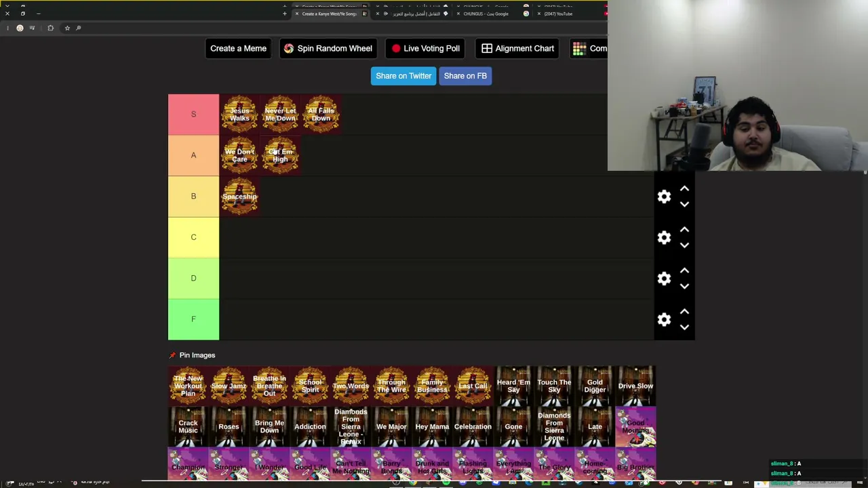Open Spin Random Wheel
868x488 pixels.
pyautogui.click(x=328, y=49)
